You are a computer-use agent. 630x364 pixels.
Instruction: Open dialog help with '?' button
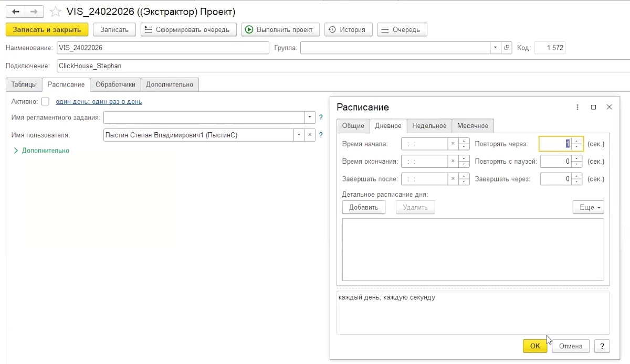[x=602, y=346]
